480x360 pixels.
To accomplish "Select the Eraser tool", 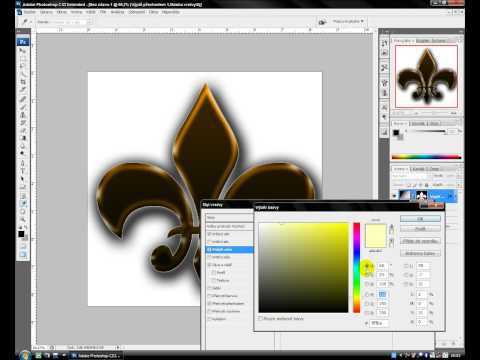I will point(23,130).
